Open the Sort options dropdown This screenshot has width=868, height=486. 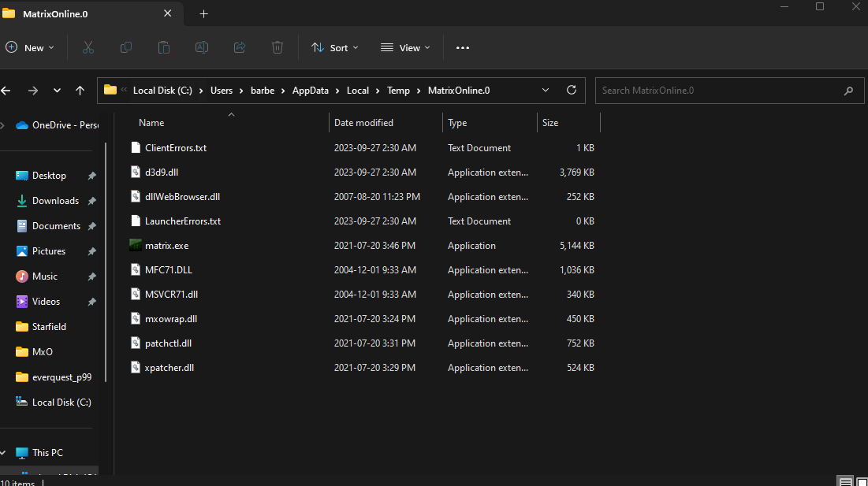(x=335, y=47)
